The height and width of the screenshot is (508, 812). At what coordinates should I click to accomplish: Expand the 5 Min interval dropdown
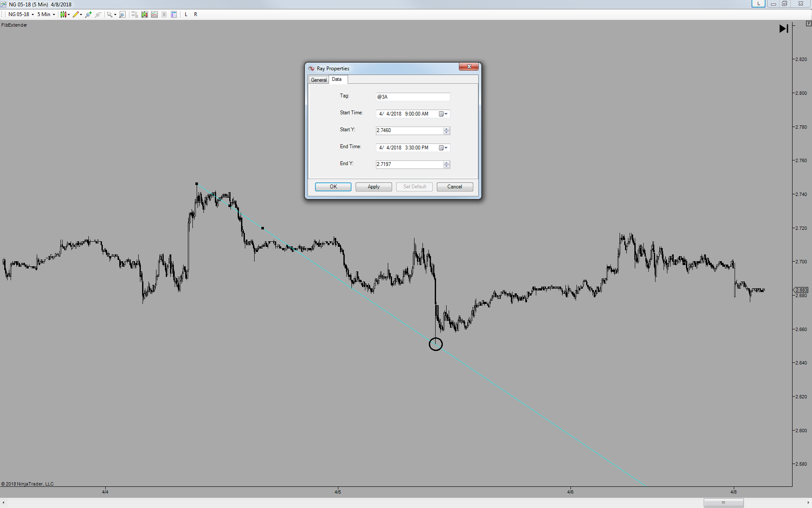[x=54, y=14]
